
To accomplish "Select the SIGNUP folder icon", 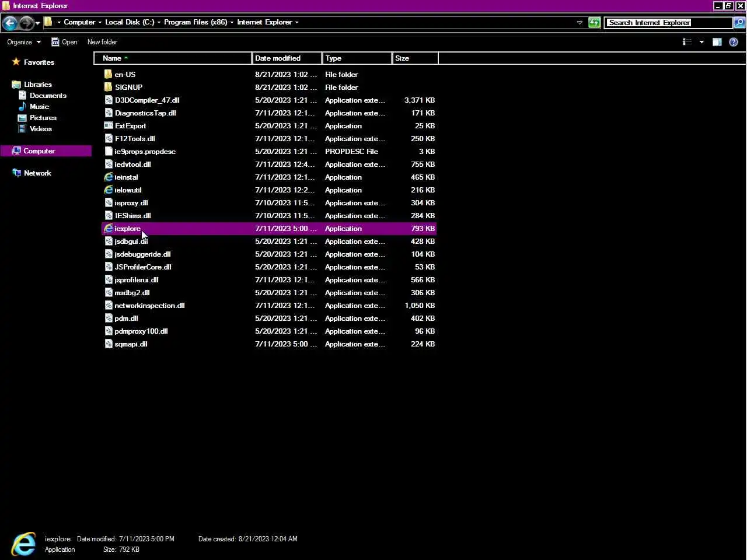I will [109, 87].
